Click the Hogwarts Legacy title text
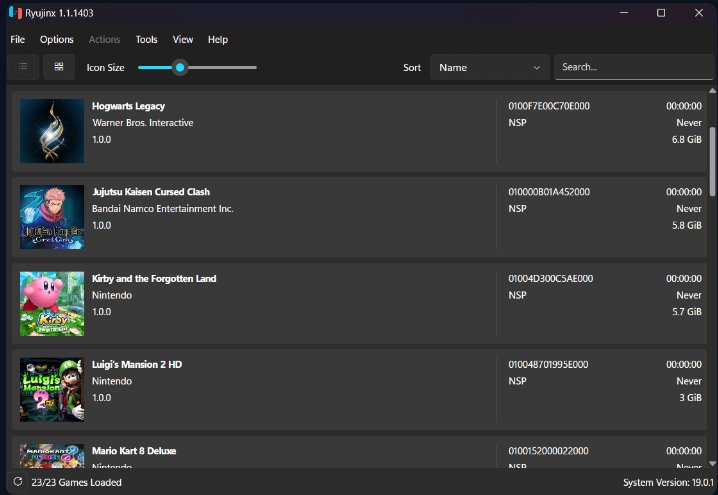 (x=128, y=106)
